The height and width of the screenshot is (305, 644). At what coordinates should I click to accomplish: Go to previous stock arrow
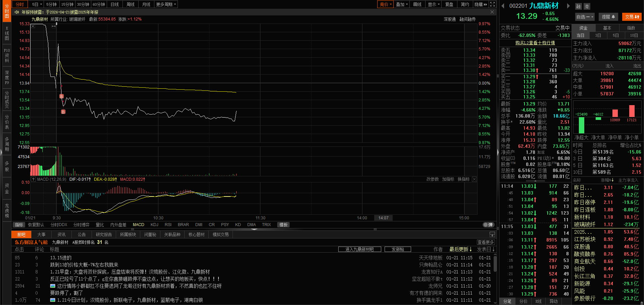click(x=503, y=6)
